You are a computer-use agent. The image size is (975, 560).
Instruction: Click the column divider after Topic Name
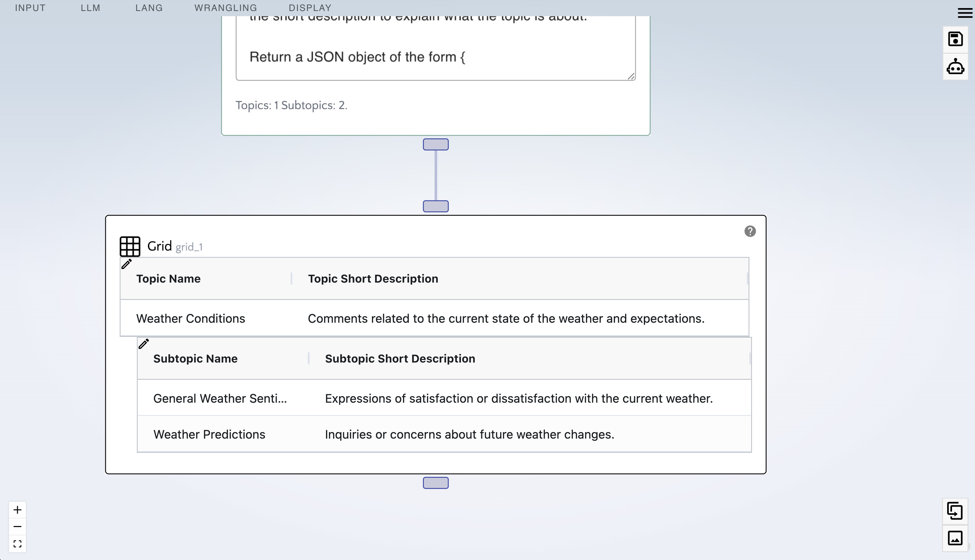292,278
